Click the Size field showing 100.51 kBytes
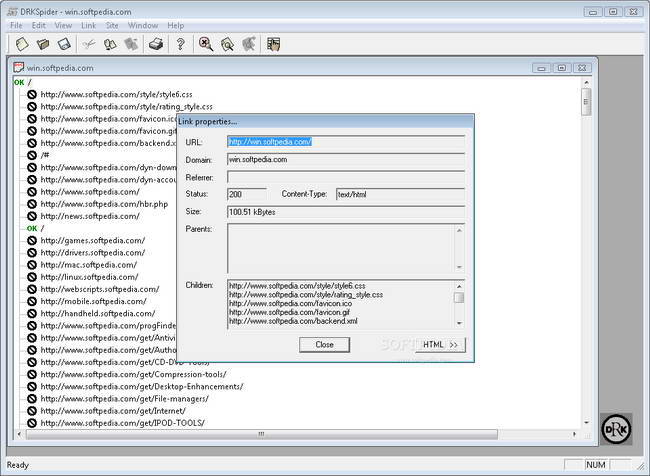The image size is (650, 476). 346,212
